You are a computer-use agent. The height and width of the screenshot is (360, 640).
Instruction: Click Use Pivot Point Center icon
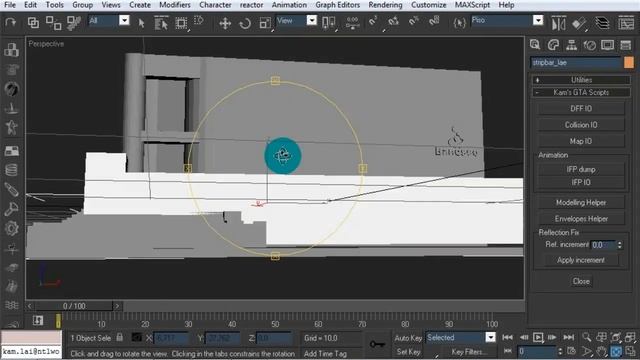(x=329, y=23)
